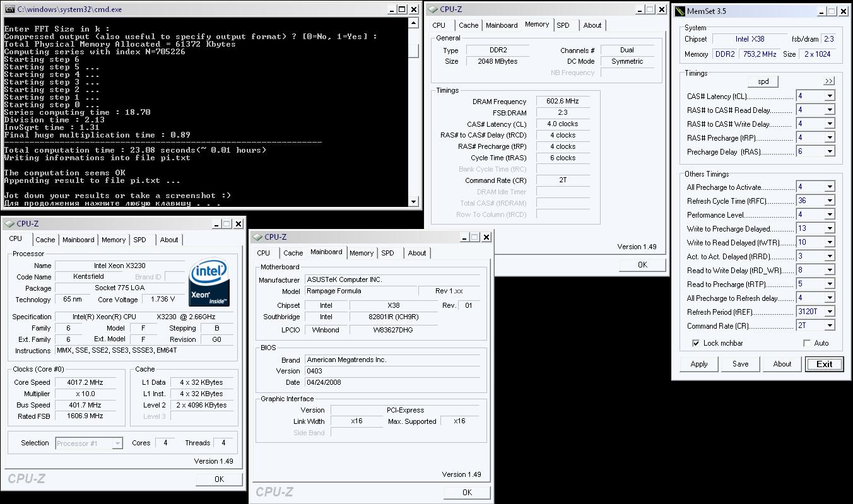Open Mainboard tab in Memory CPU-Z window

pos(502,25)
